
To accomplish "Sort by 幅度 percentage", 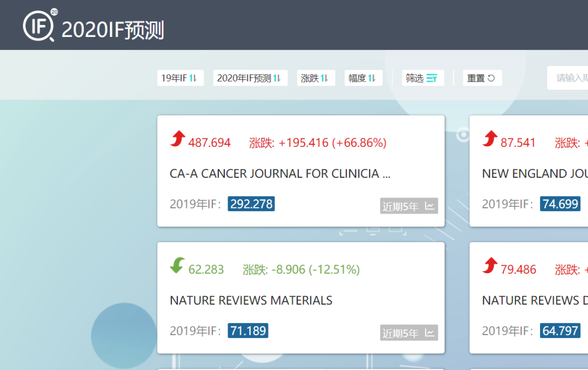I will click(x=363, y=78).
